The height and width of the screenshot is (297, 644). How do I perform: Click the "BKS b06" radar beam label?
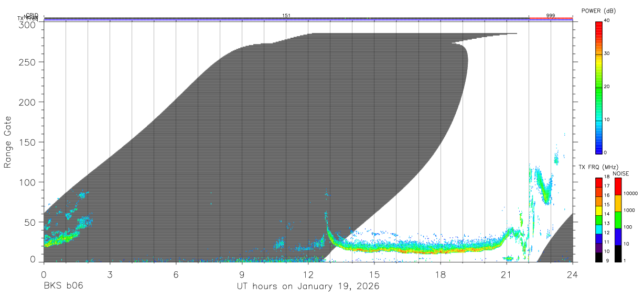(x=63, y=287)
